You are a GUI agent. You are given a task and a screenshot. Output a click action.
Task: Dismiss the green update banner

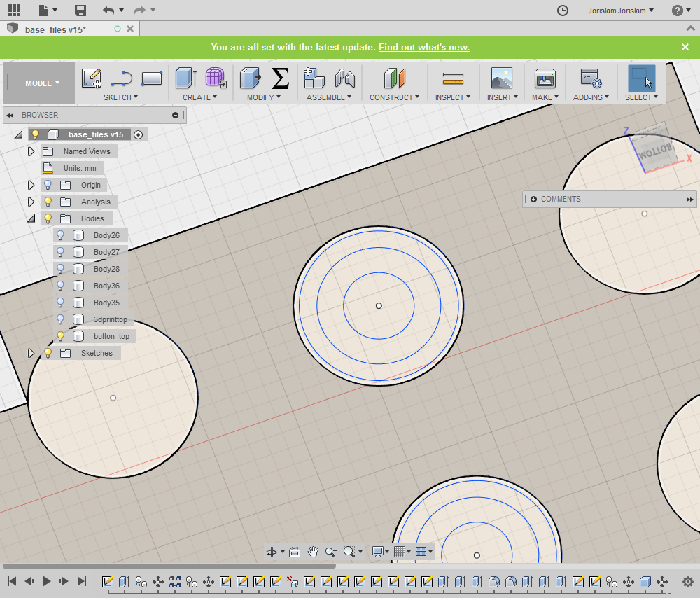pyautogui.click(x=685, y=47)
